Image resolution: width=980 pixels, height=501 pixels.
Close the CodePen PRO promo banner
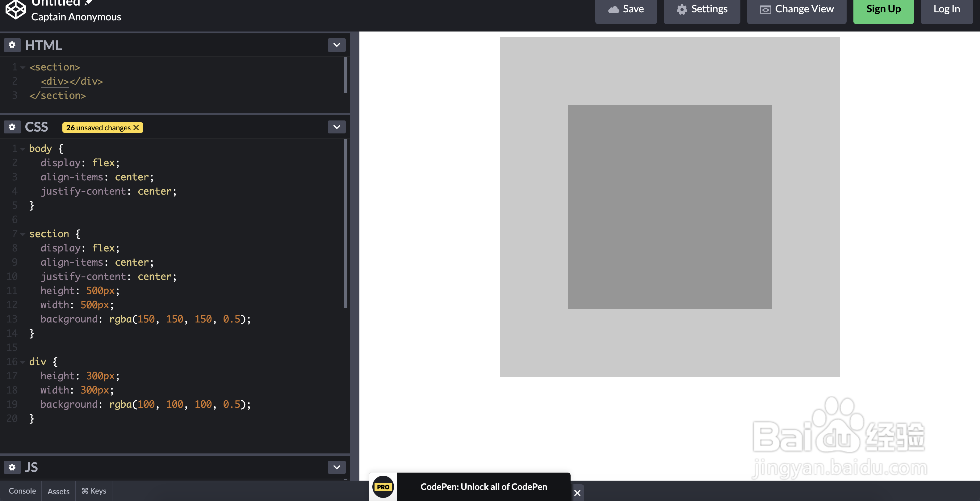(x=577, y=493)
